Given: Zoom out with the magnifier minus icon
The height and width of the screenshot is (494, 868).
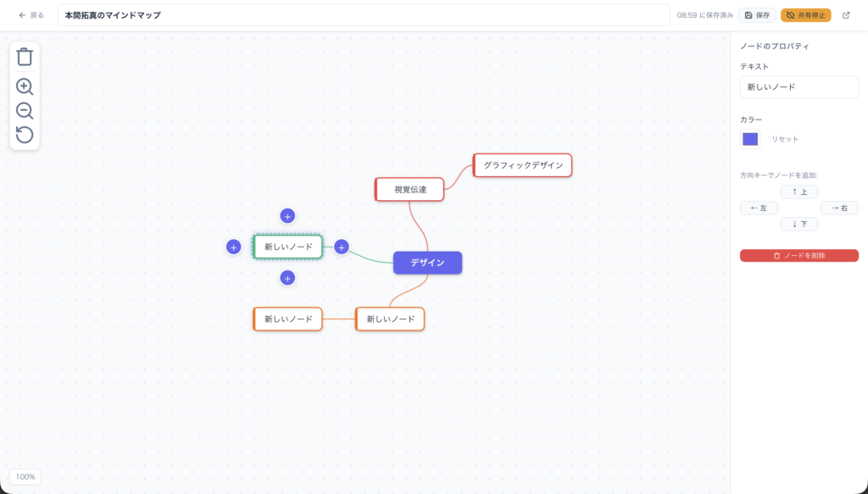Looking at the screenshot, I should point(25,111).
